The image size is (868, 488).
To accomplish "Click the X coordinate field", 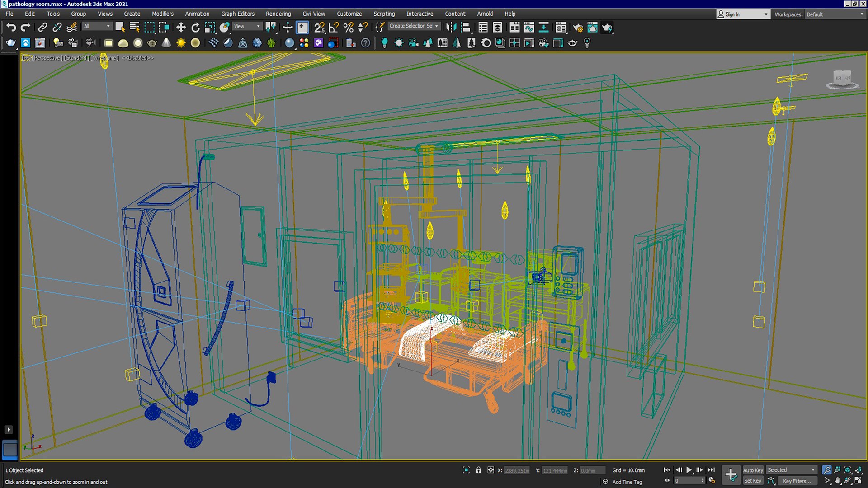I will (517, 471).
